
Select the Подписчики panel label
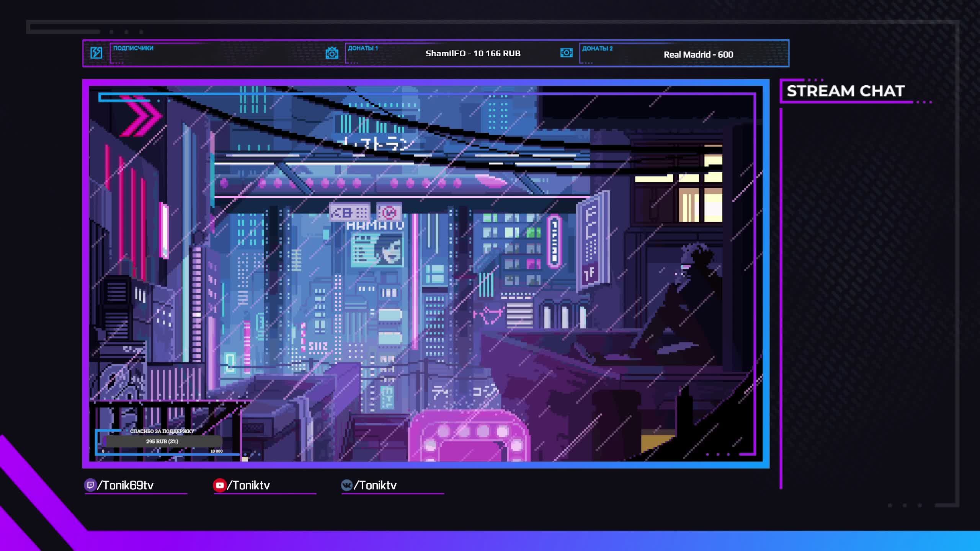tap(133, 48)
